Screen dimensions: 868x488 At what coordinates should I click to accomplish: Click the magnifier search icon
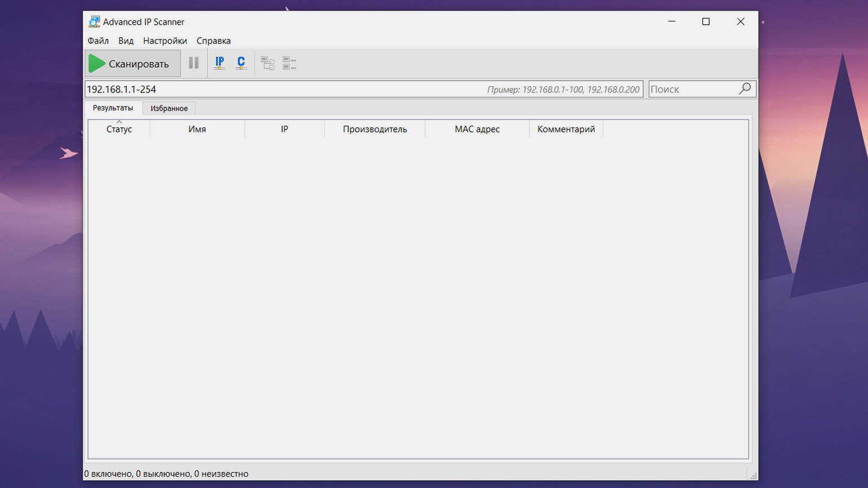click(745, 88)
